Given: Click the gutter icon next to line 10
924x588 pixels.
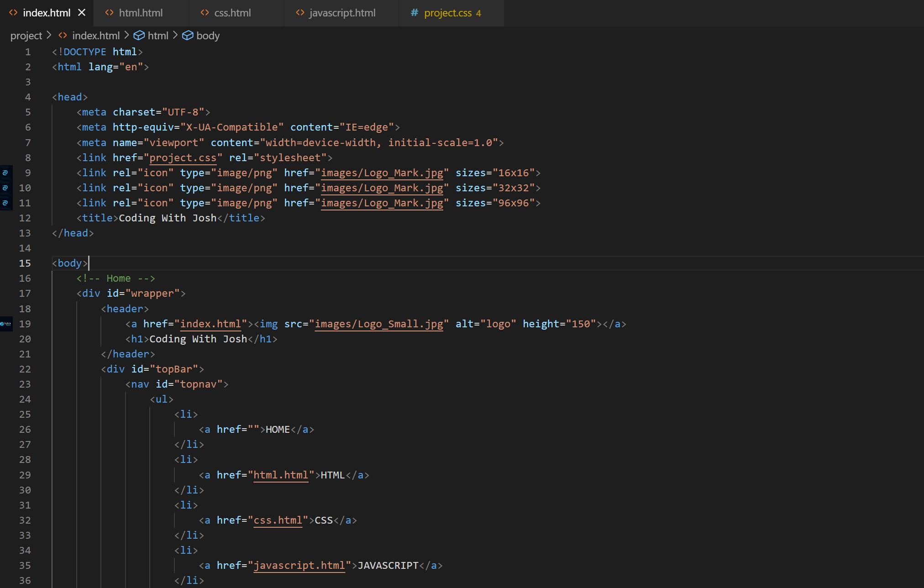Looking at the screenshot, I should pyautogui.click(x=6, y=188).
